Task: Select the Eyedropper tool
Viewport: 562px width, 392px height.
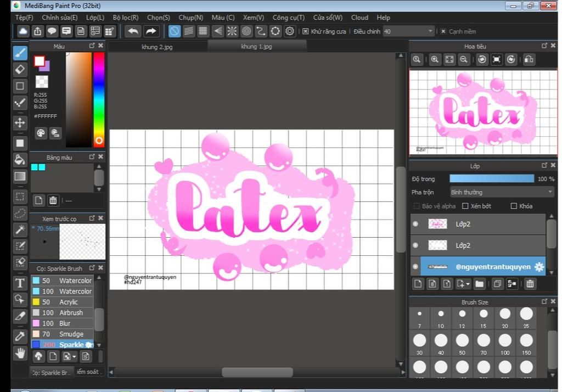Action: pos(20,336)
